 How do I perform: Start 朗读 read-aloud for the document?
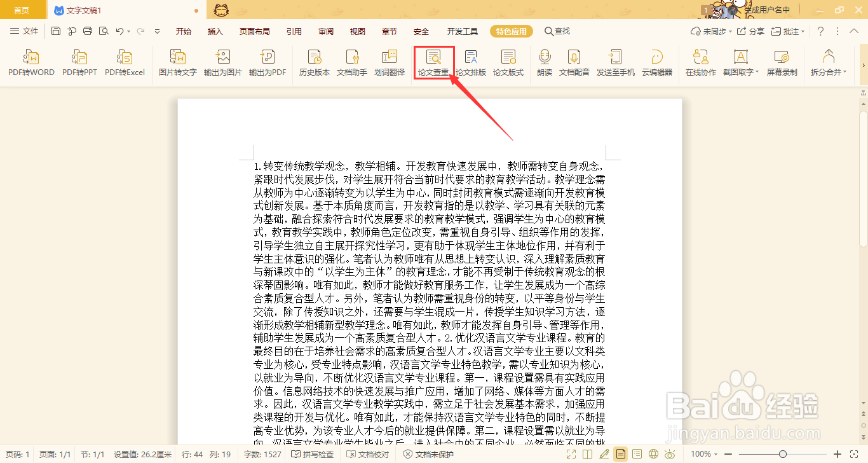(544, 63)
